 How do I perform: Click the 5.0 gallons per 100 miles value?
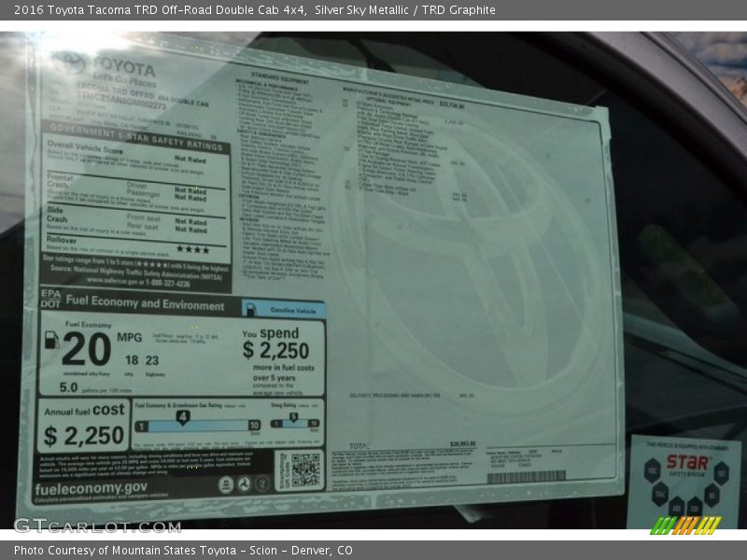click(68, 387)
